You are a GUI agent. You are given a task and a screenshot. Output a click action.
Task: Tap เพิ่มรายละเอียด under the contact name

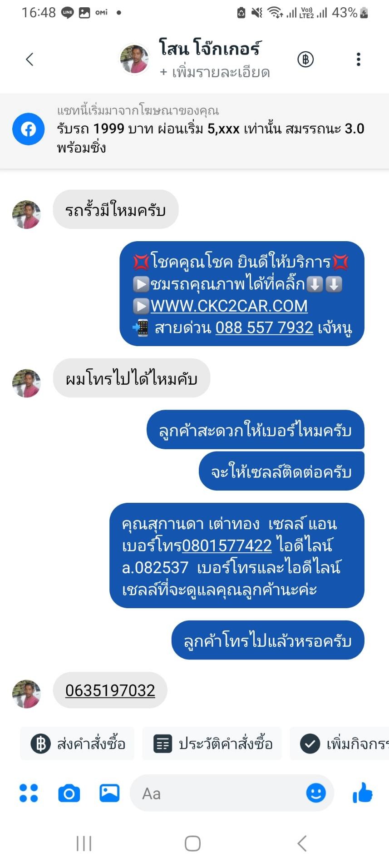pyautogui.click(x=215, y=72)
